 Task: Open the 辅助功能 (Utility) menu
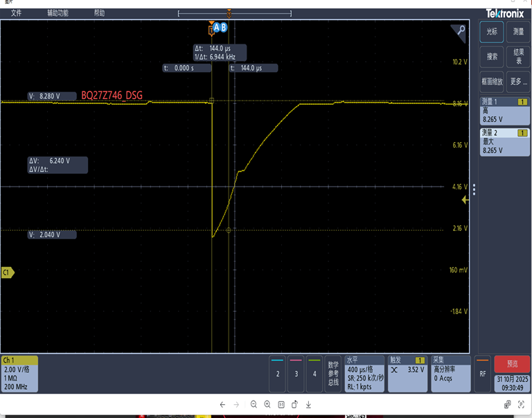[57, 13]
